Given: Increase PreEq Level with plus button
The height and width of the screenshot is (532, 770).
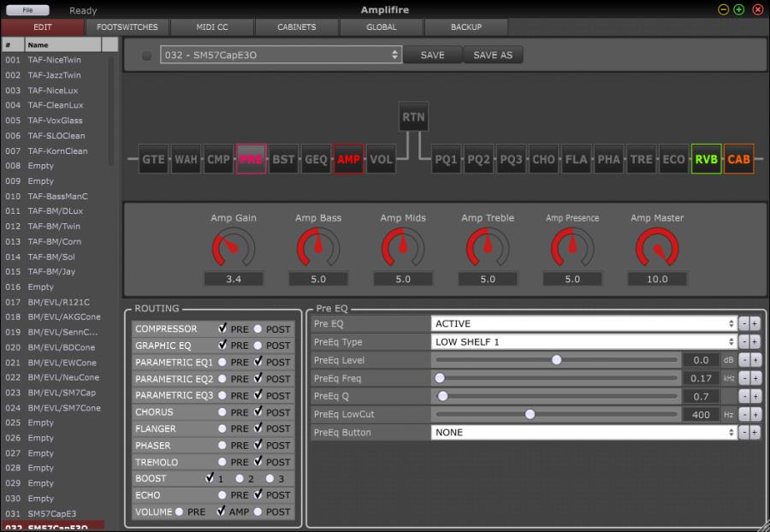Looking at the screenshot, I should [x=755, y=360].
